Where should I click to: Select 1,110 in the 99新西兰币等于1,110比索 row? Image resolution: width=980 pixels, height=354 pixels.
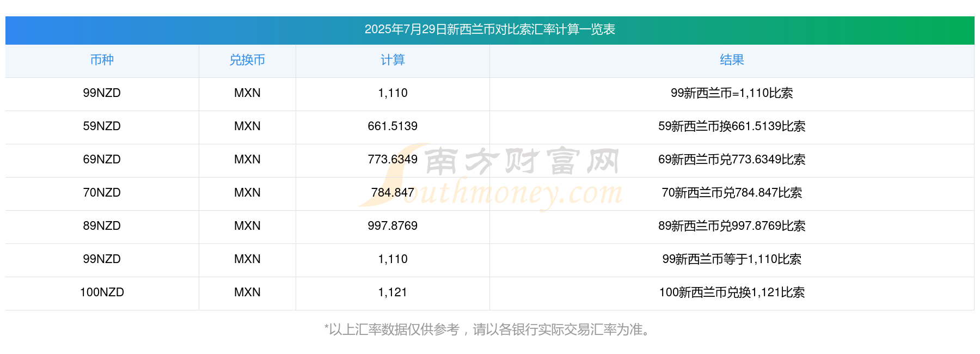coord(393,259)
